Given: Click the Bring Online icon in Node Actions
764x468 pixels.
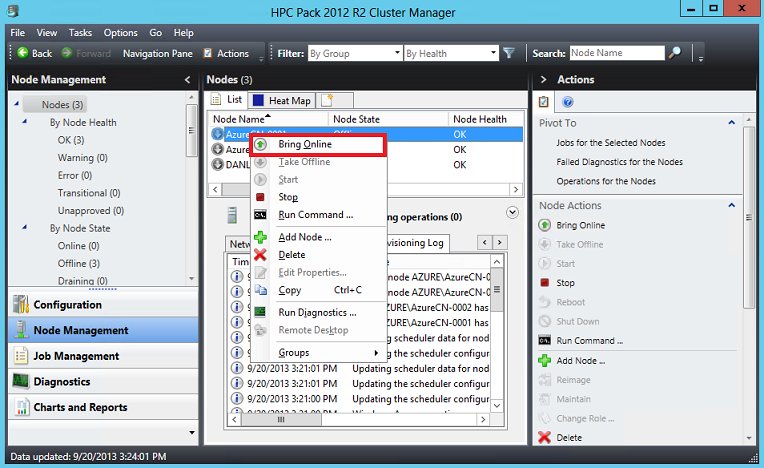Looking at the screenshot, I should (x=544, y=225).
